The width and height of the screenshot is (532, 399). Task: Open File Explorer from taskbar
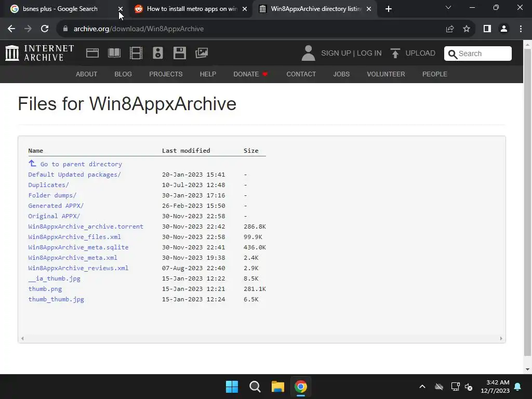(x=277, y=387)
